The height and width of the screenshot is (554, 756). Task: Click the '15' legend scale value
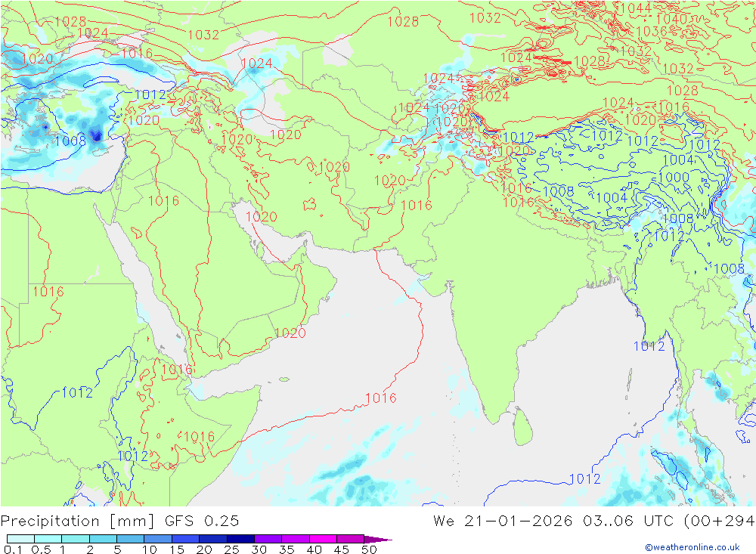tap(177, 549)
